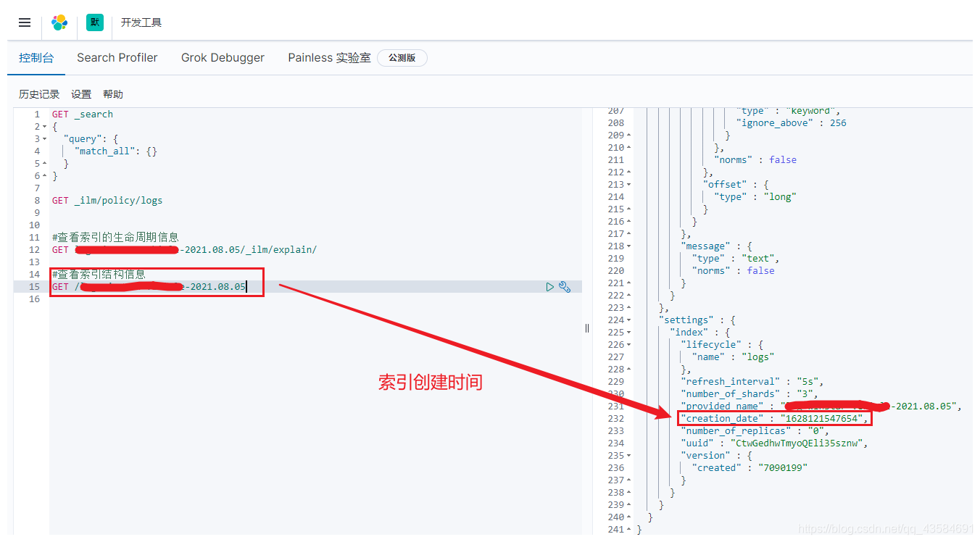The width and height of the screenshot is (980, 542).
Task: Click the "match_all": {} text
Action: click(x=116, y=151)
